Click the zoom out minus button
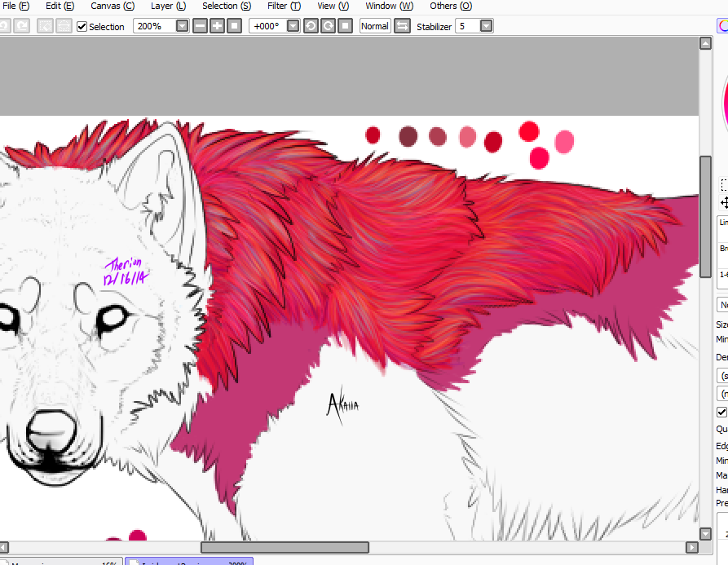 tap(201, 26)
